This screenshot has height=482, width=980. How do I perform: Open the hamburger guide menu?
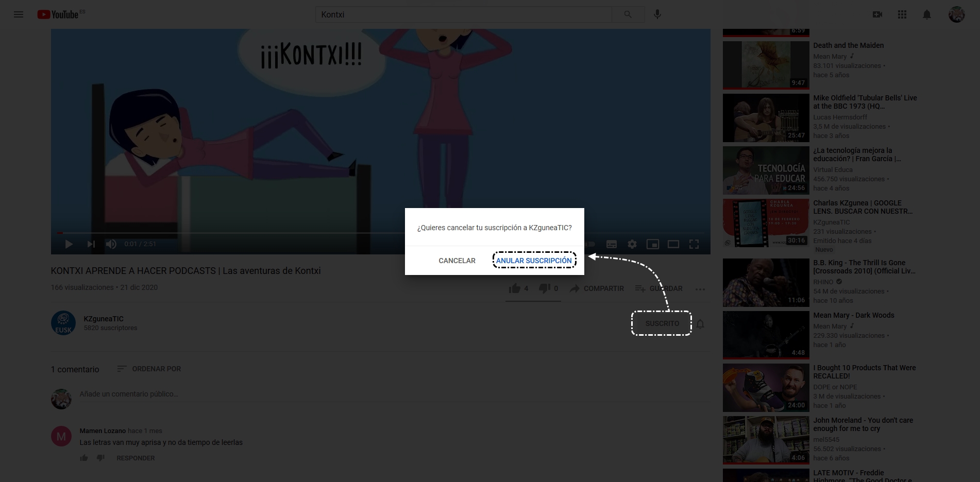point(19,14)
